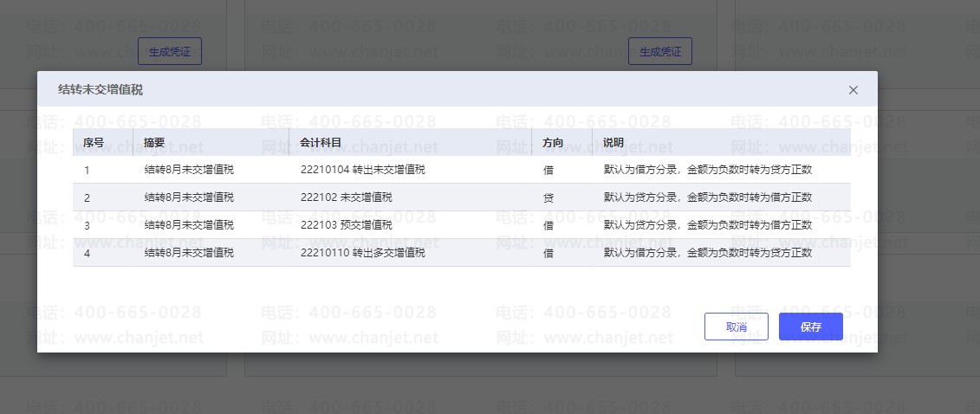Screen dimensions: 980x414
Task: Close the 结转未交增值税 dialog
Action: click(853, 90)
